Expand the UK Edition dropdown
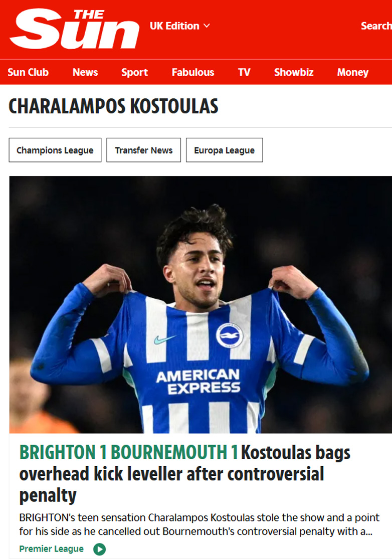 (179, 26)
